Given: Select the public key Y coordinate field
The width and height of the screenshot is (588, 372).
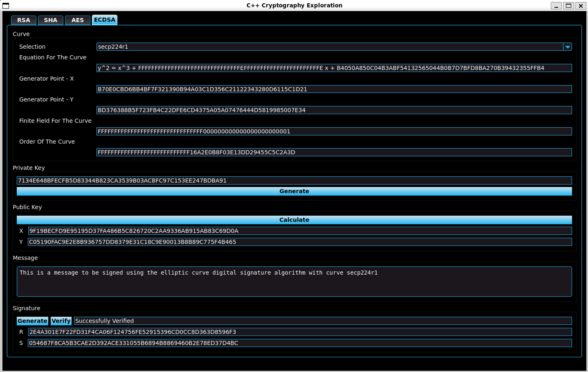Looking at the screenshot, I should (300, 242).
